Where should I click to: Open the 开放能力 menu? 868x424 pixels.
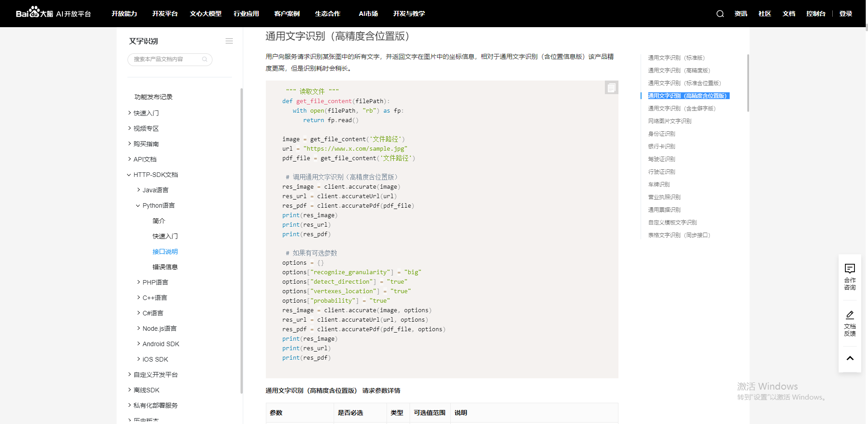click(124, 14)
